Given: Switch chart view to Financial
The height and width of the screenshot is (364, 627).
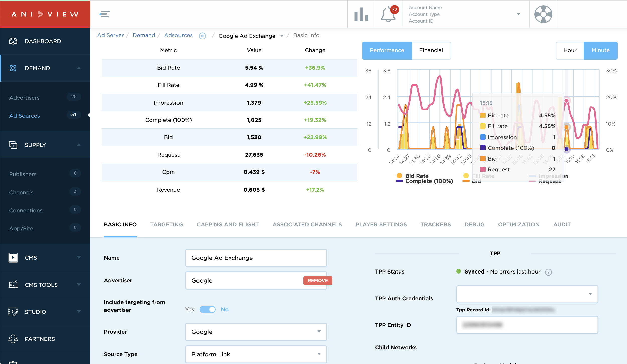Looking at the screenshot, I should [x=431, y=50].
